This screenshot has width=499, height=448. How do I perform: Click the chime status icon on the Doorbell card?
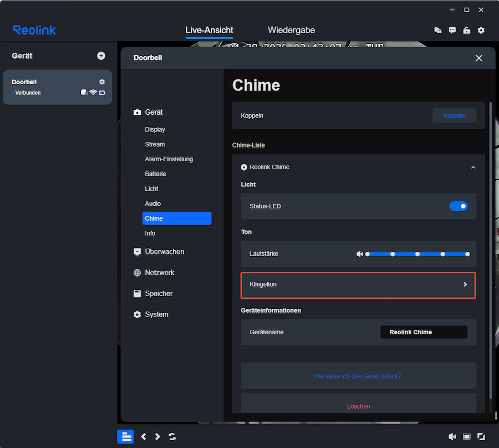pos(84,92)
